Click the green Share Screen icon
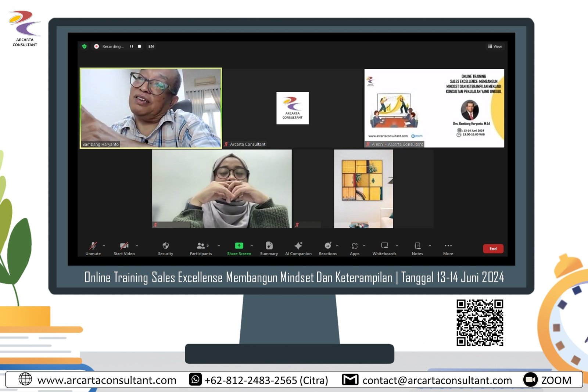This screenshot has width=588, height=392. pyautogui.click(x=239, y=246)
